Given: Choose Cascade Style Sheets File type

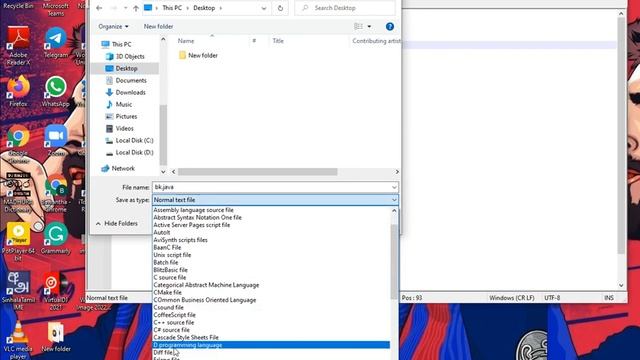Looking at the screenshot, I should point(186,338).
